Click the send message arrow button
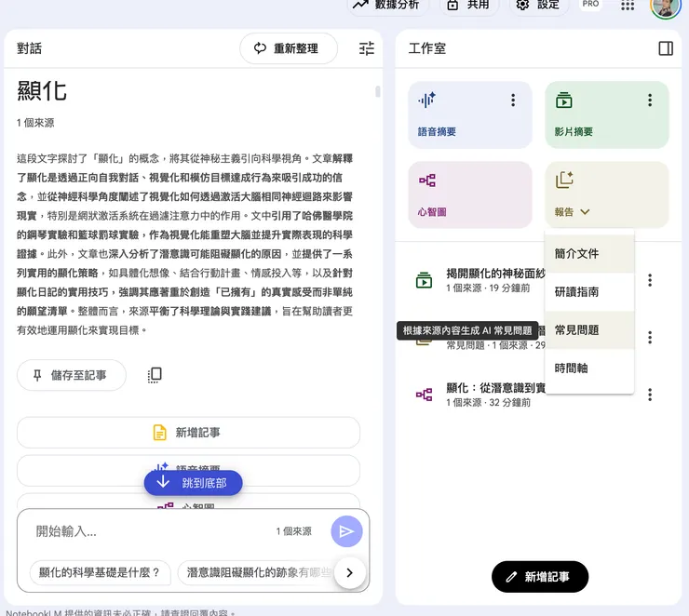The image size is (689, 616). (346, 531)
